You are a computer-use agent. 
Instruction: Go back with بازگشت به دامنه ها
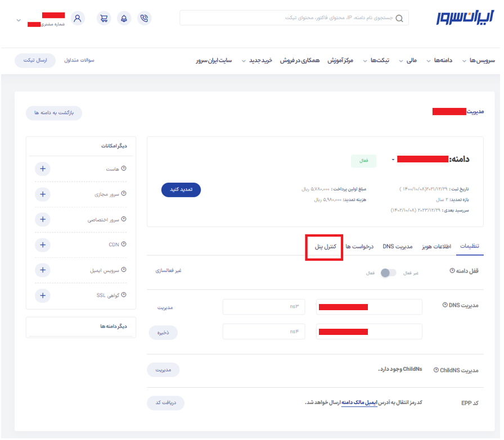pos(54,113)
